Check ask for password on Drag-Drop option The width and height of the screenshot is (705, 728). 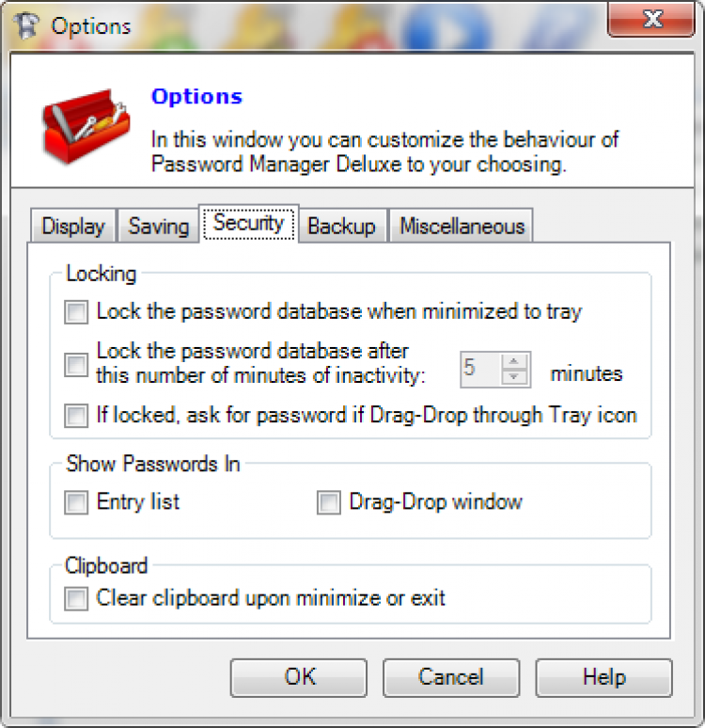click(76, 415)
